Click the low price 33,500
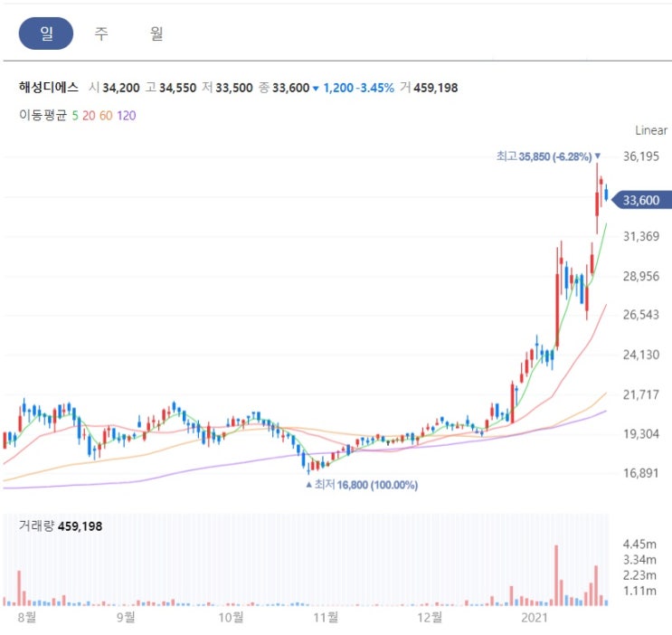Screen dimensions: 672x635 pos(234,88)
